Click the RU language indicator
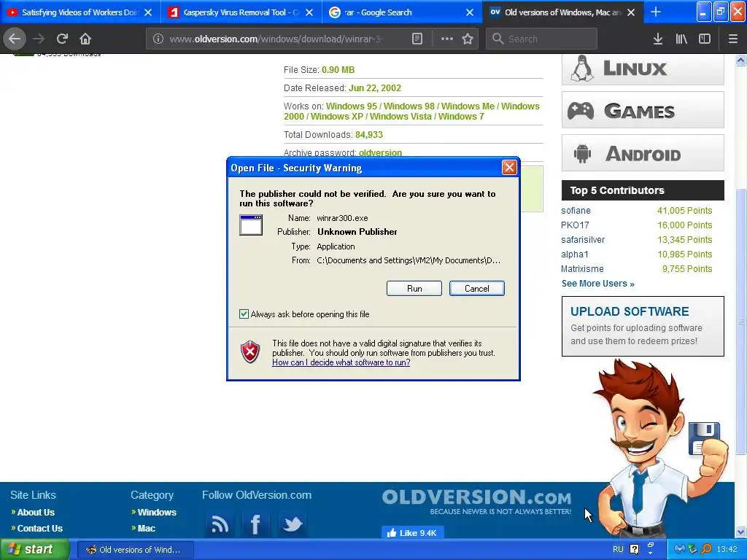747x560 pixels. tap(618, 550)
